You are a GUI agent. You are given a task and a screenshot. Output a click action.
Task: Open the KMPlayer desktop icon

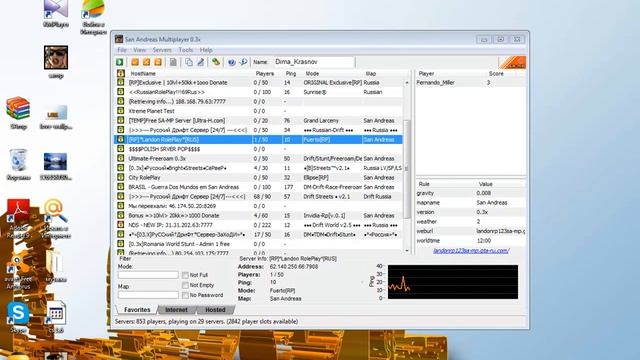point(56,13)
